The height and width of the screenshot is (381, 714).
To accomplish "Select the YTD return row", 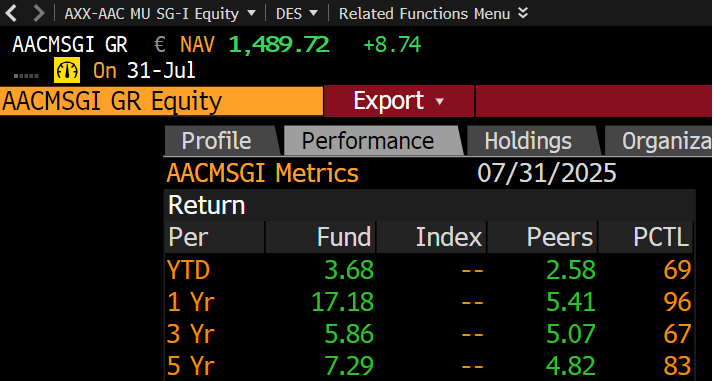I will click(x=429, y=270).
